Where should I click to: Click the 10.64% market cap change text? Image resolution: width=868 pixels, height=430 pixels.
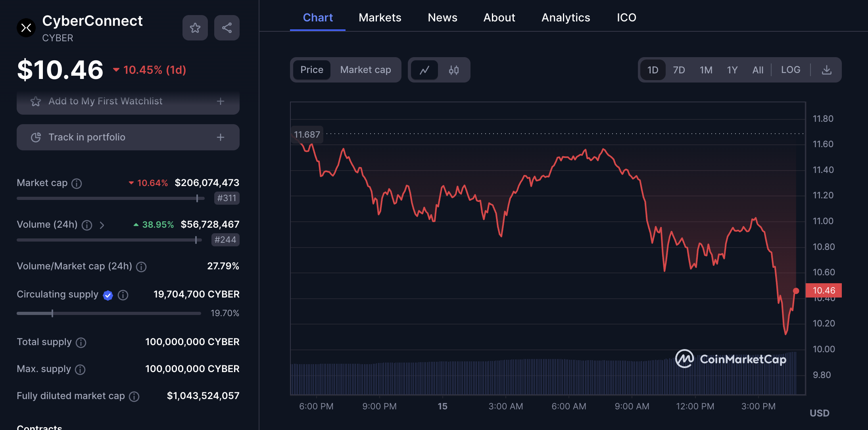pos(152,183)
